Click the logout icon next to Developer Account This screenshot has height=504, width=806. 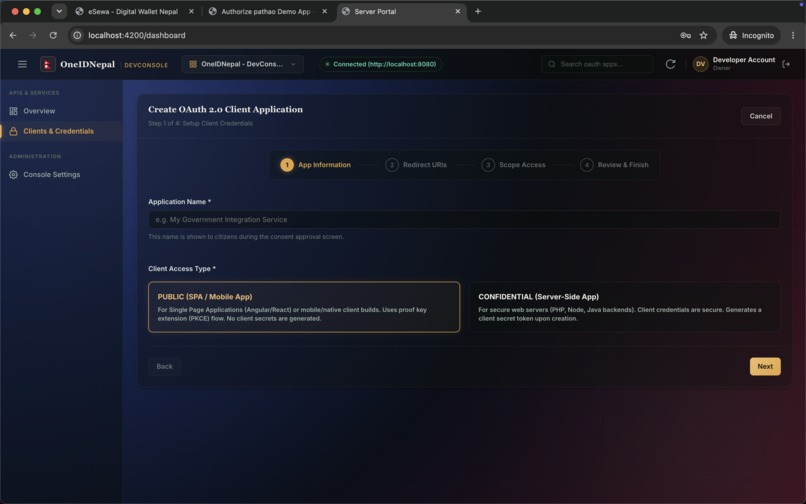point(785,64)
